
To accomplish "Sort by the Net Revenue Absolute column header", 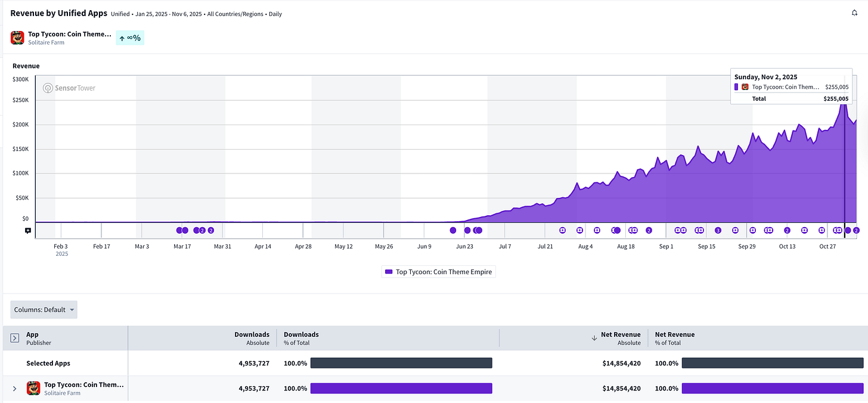I will coord(621,338).
